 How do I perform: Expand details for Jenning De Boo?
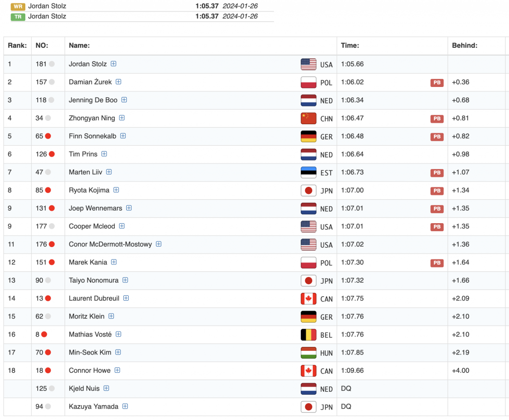point(124,100)
